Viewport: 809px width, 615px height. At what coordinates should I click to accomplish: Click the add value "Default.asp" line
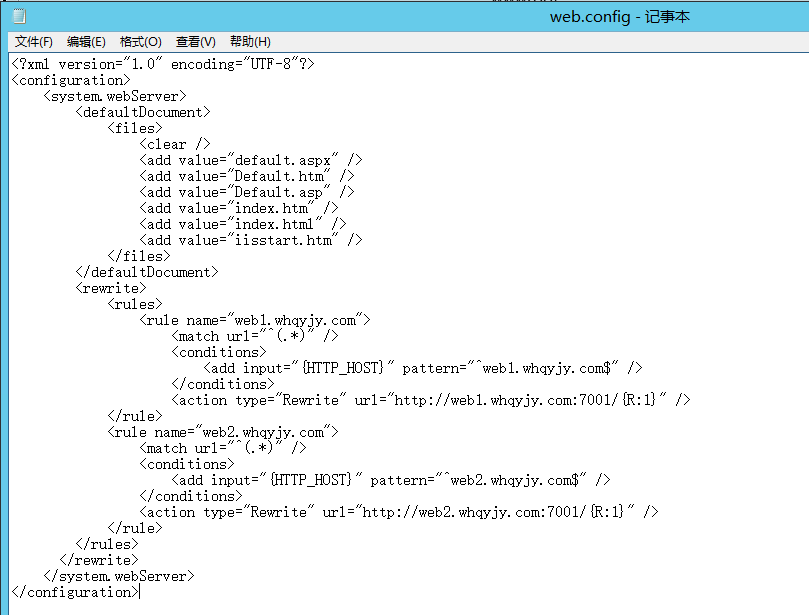247,192
